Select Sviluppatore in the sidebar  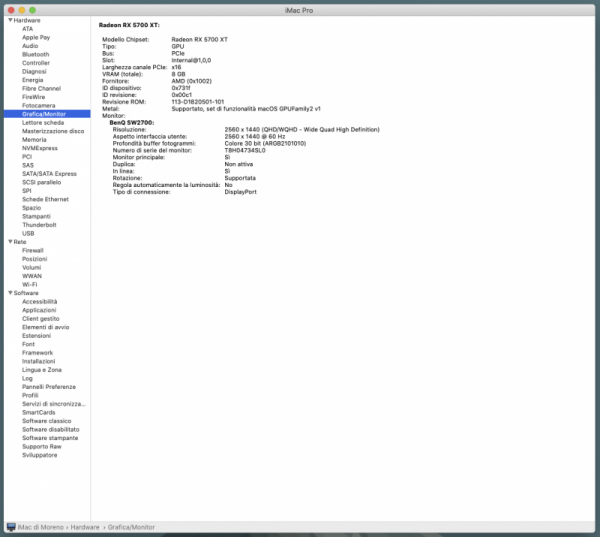click(x=39, y=455)
